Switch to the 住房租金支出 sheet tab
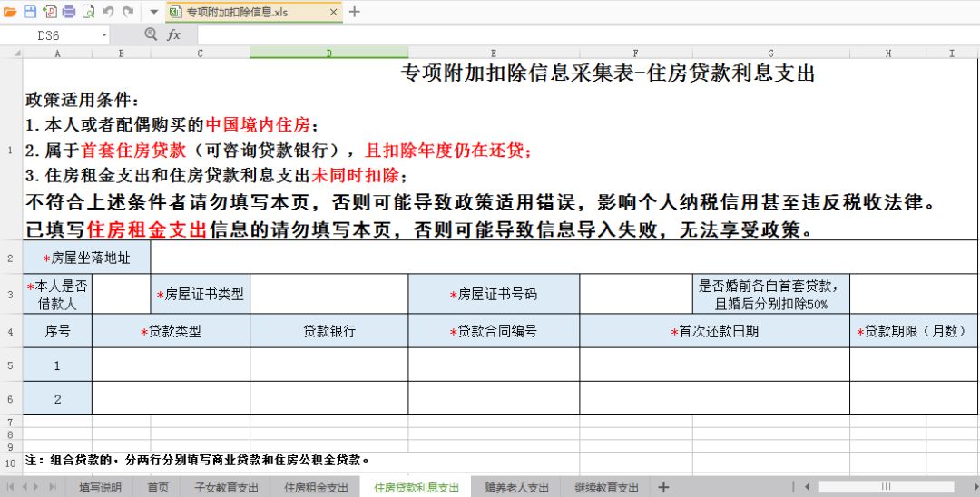The height and width of the screenshot is (497, 980). point(316,488)
